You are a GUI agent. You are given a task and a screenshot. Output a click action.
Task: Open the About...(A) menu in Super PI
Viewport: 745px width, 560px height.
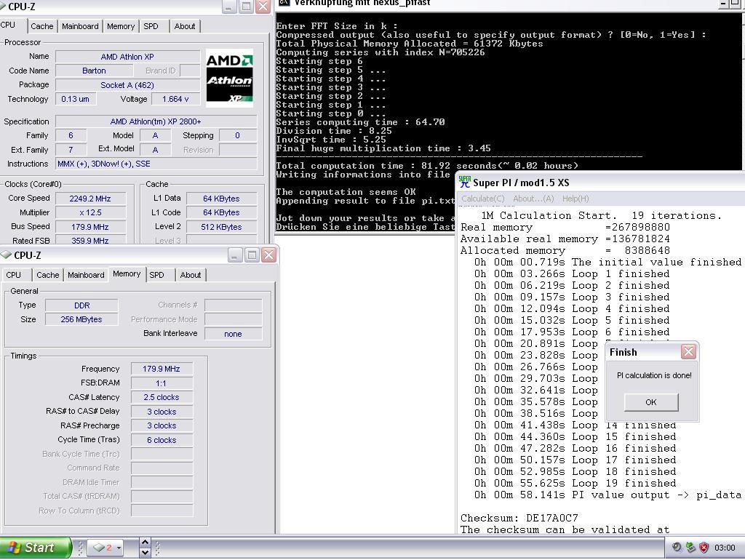(533, 199)
